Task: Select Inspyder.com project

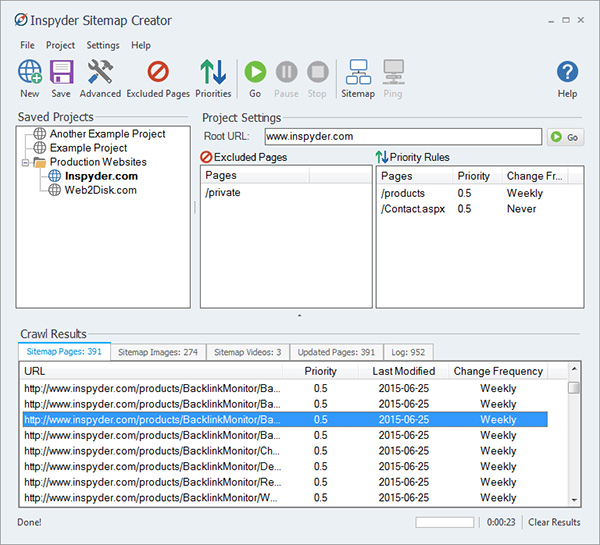Action: coord(101,176)
